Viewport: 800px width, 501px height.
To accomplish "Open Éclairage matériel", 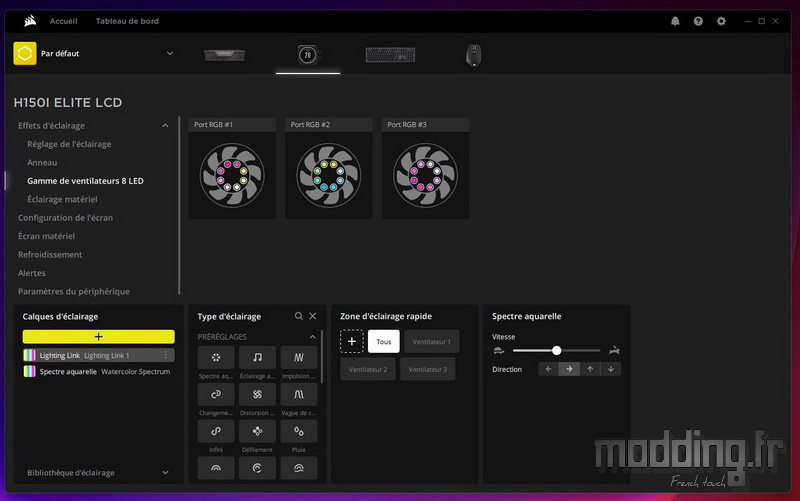I will (62, 199).
